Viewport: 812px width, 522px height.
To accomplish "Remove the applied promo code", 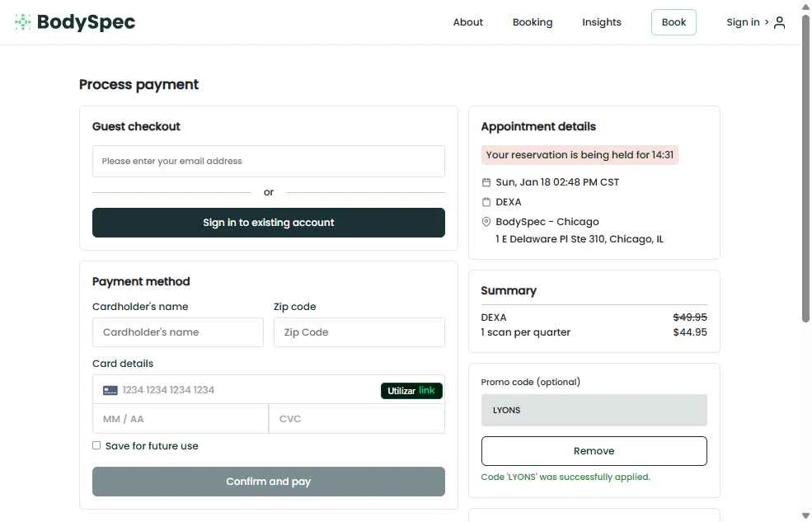I will coord(594,451).
